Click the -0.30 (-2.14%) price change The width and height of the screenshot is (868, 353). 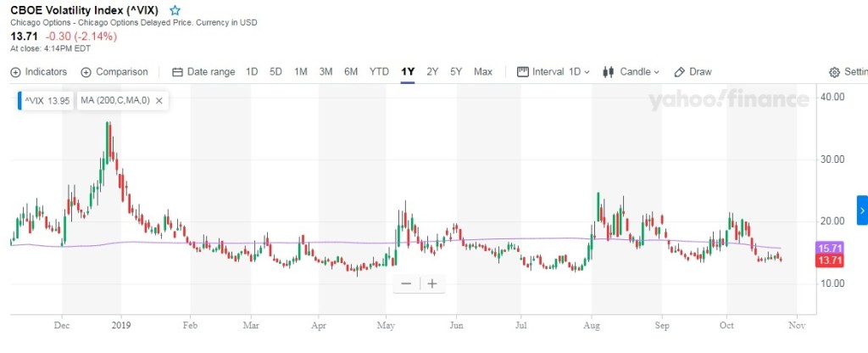[81, 36]
